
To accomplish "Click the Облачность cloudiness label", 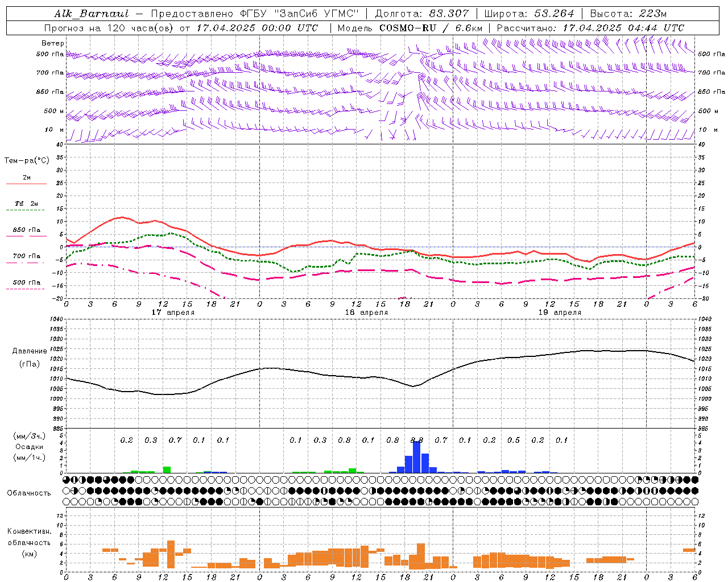I will tap(29, 493).
